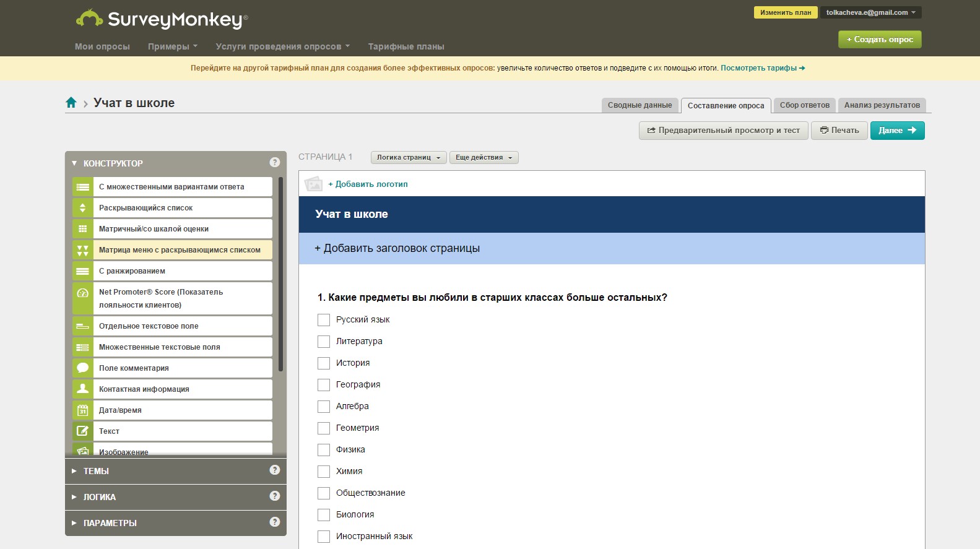Select the multiple textboxes question icon
This screenshot has height=549, width=980.
[82, 347]
